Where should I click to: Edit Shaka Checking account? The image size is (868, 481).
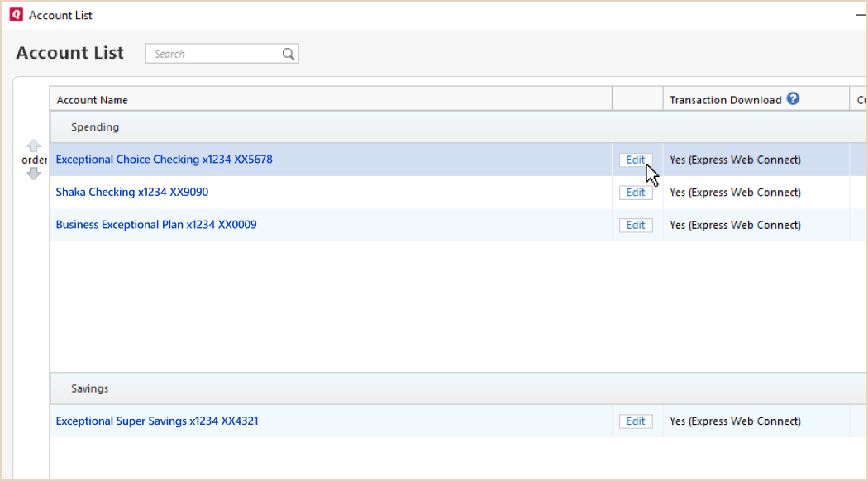click(x=636, y=192)
